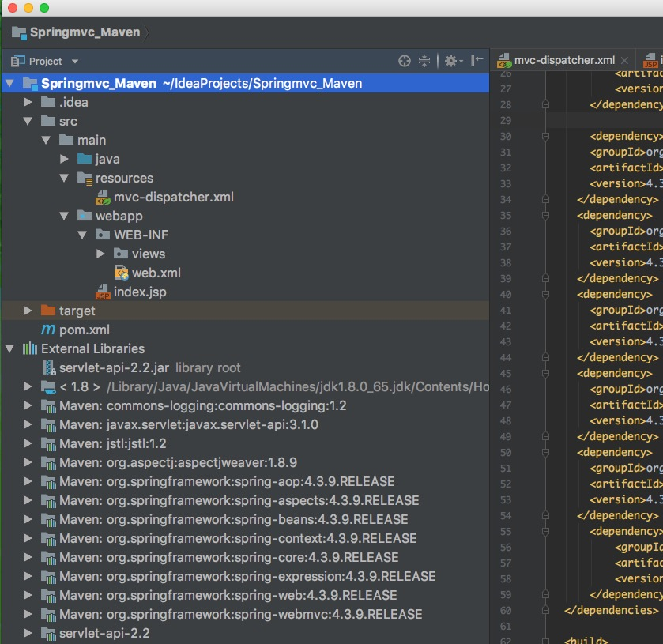Click the External Libraries bars icon
This screenshot has width=663, height=644.
pyautogui.click(x=29, y=348)
